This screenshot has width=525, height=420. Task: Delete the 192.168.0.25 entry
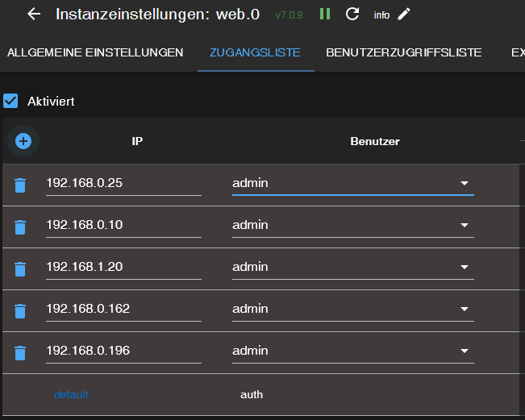point(20,185)
